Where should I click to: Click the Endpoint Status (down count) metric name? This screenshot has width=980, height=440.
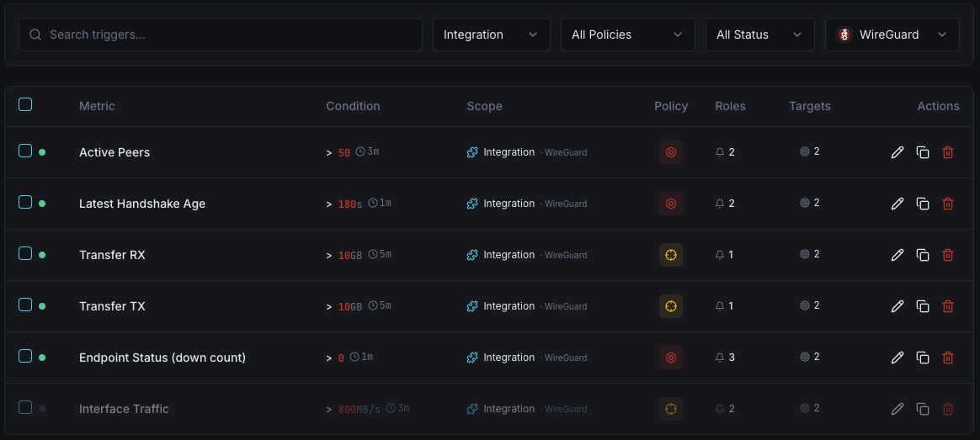(x=162, y=358)
